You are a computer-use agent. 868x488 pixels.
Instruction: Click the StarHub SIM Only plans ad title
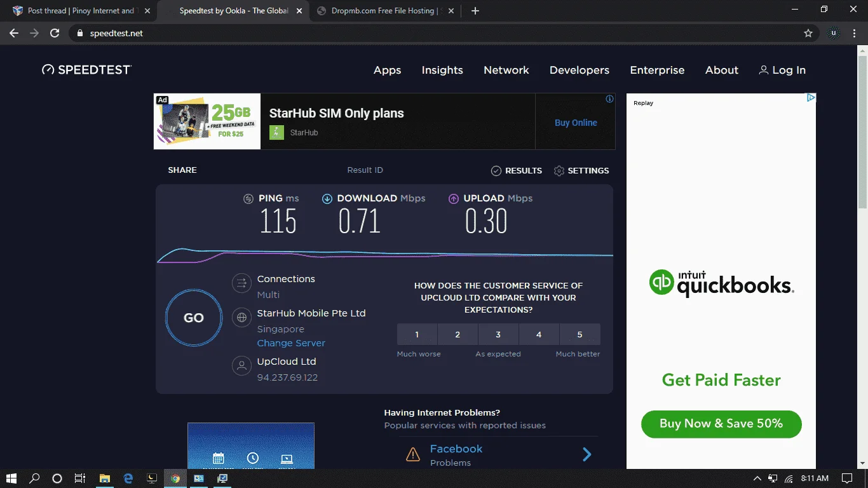[336, 113]
